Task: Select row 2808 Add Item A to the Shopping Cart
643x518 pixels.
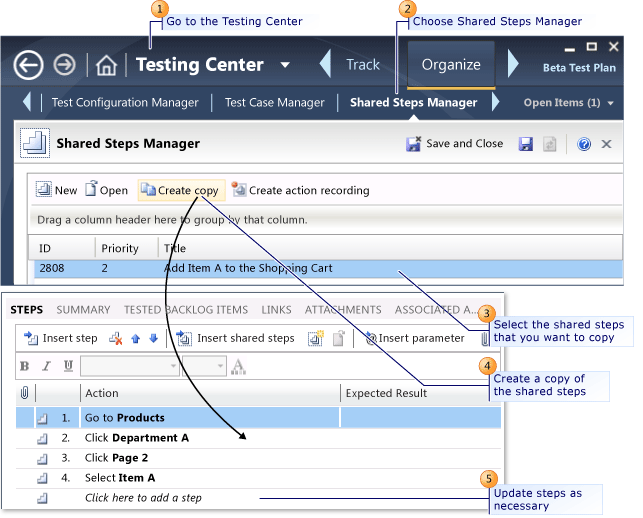Action: 326,268
